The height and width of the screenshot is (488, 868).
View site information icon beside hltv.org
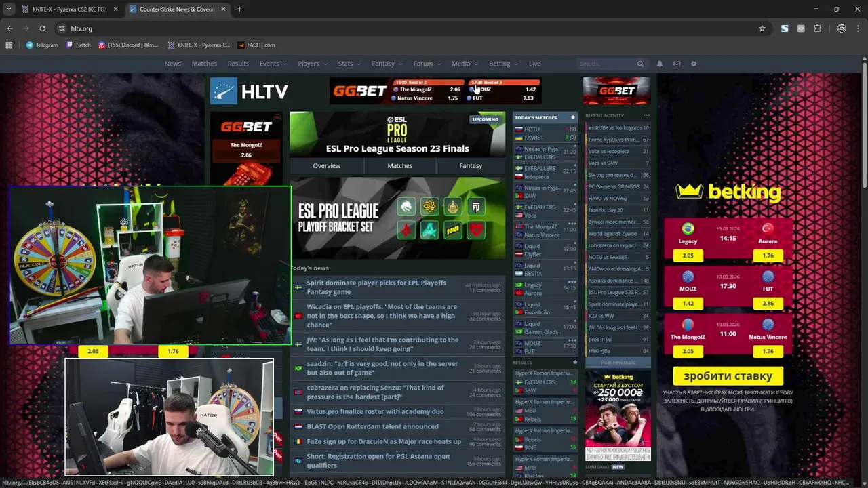tap(62, 28)
